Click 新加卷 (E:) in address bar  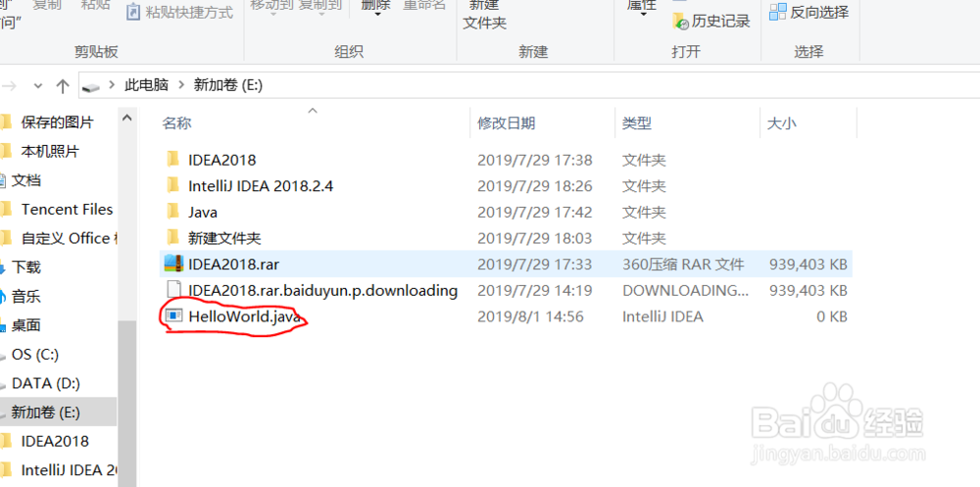[228, 85]
